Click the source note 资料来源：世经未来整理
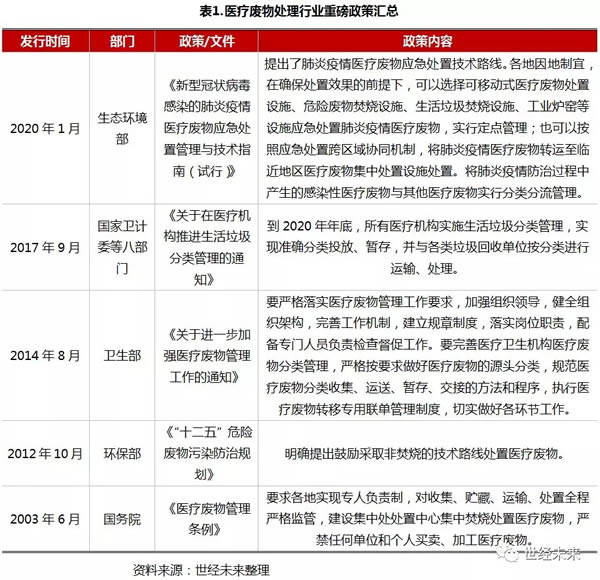600x580 pixels. coord(201,570)
